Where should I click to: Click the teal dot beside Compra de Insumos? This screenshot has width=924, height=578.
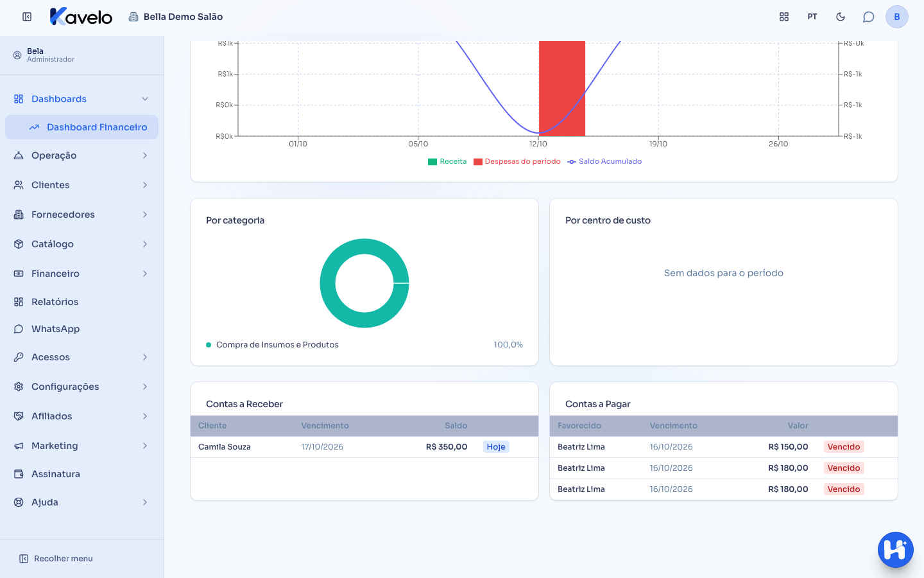pyautogui.click(x=209, y=345)
